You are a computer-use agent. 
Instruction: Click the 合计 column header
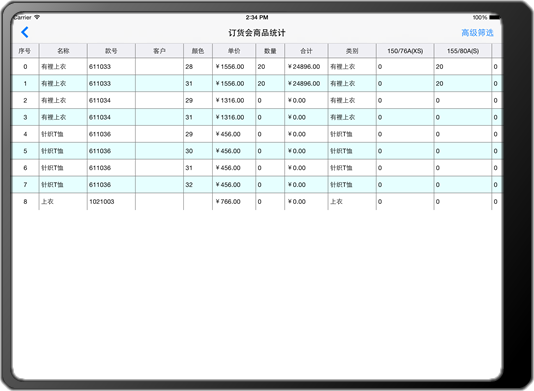pos(306,51)
